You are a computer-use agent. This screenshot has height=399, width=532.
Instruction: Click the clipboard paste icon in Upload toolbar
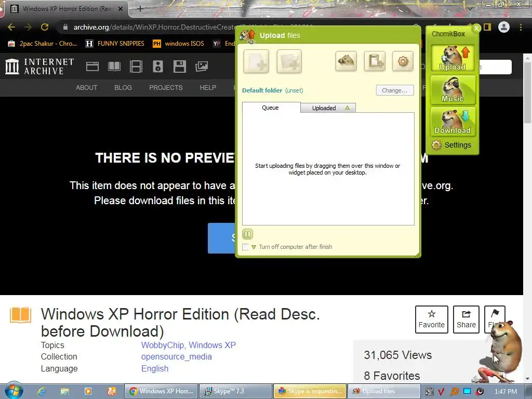pos(375,61)
